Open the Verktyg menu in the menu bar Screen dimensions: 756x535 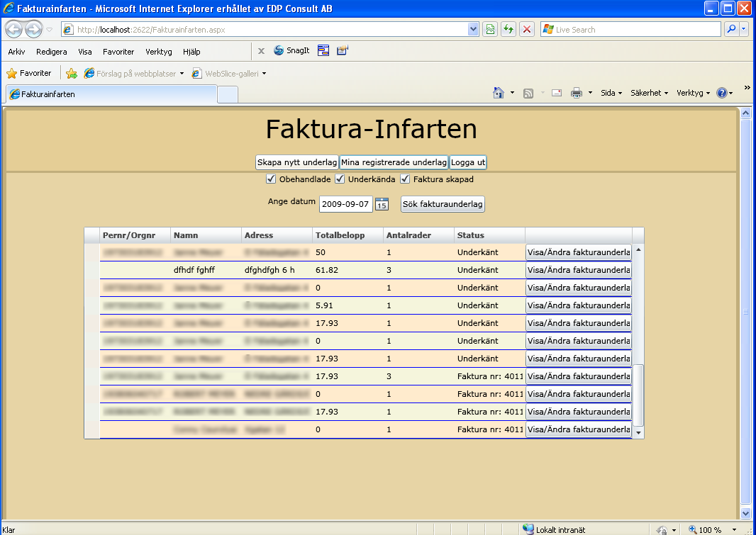point(159,52)
